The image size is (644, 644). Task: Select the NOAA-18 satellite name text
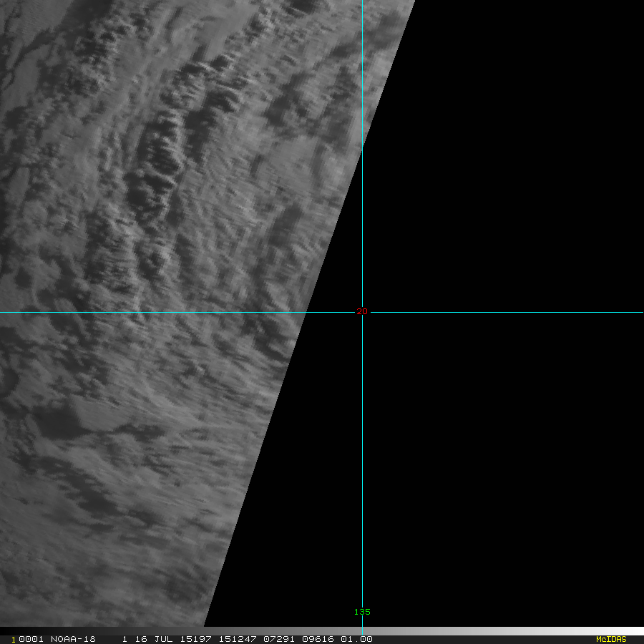click(76, 639)
